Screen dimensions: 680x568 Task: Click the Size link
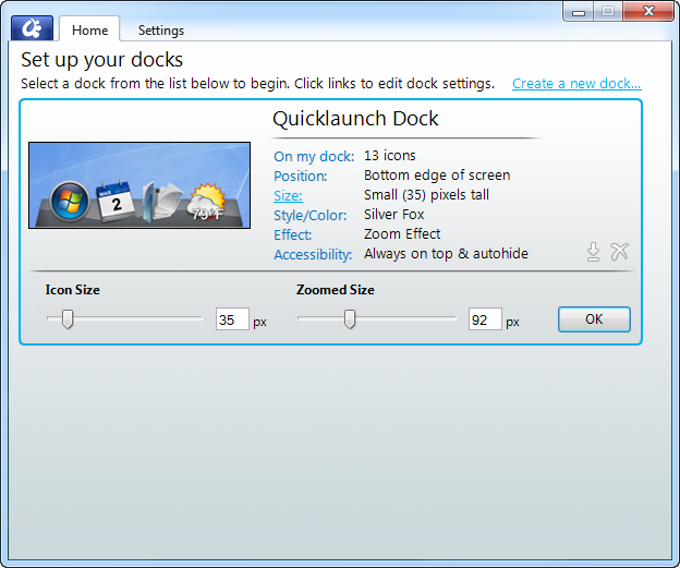288,196
